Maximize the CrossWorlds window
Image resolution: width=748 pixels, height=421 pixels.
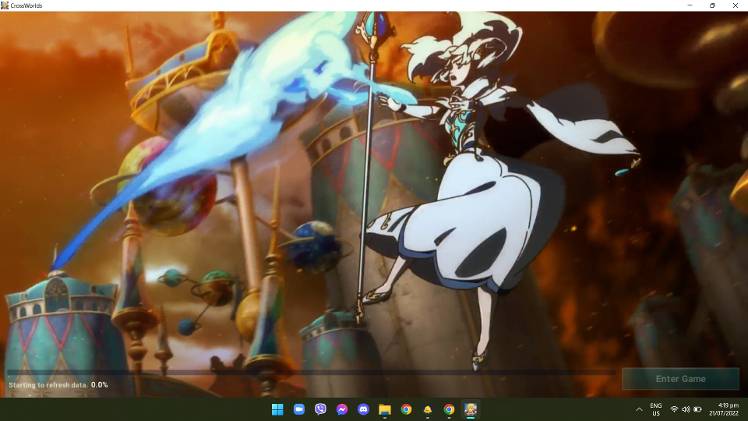pyautogui.click(x=712, y=5)
